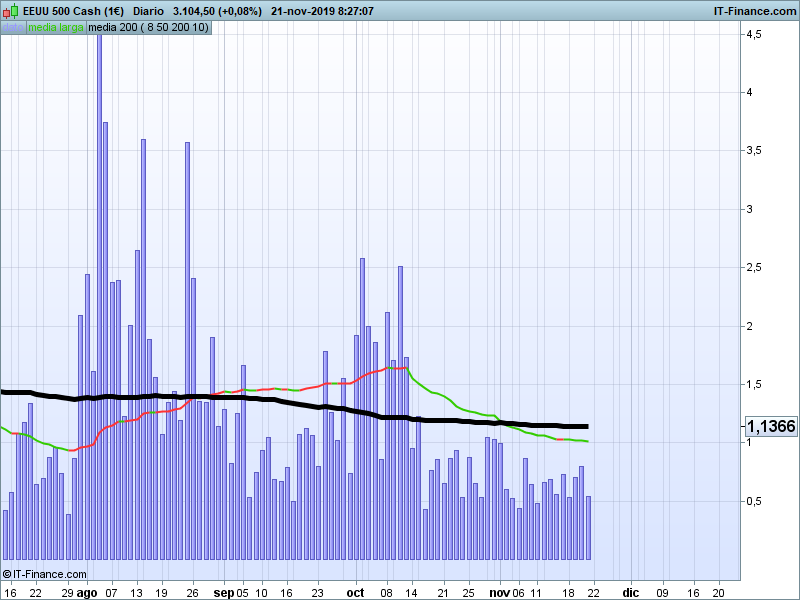Click the price change '3.104,50 (+0,08%)' text
The image size is (800, 600).
pos(217,11)
